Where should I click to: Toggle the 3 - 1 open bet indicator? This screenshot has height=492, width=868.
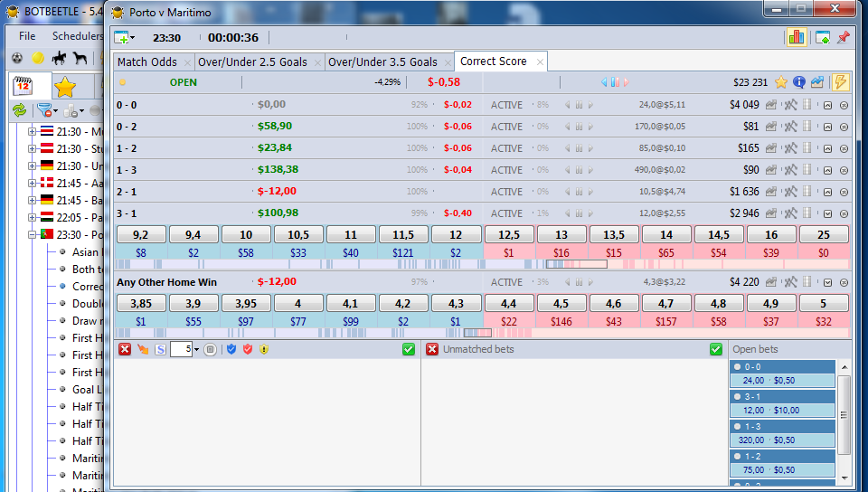point(738,396)
